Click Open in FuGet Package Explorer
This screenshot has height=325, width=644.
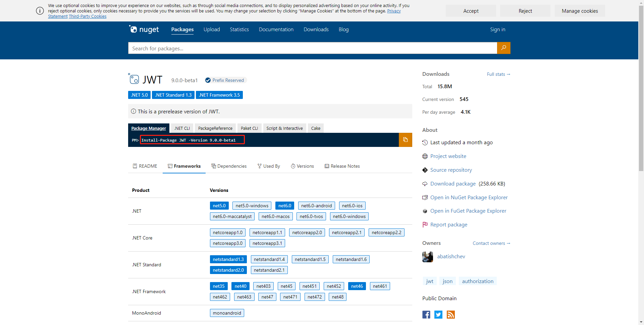point(468,211)
